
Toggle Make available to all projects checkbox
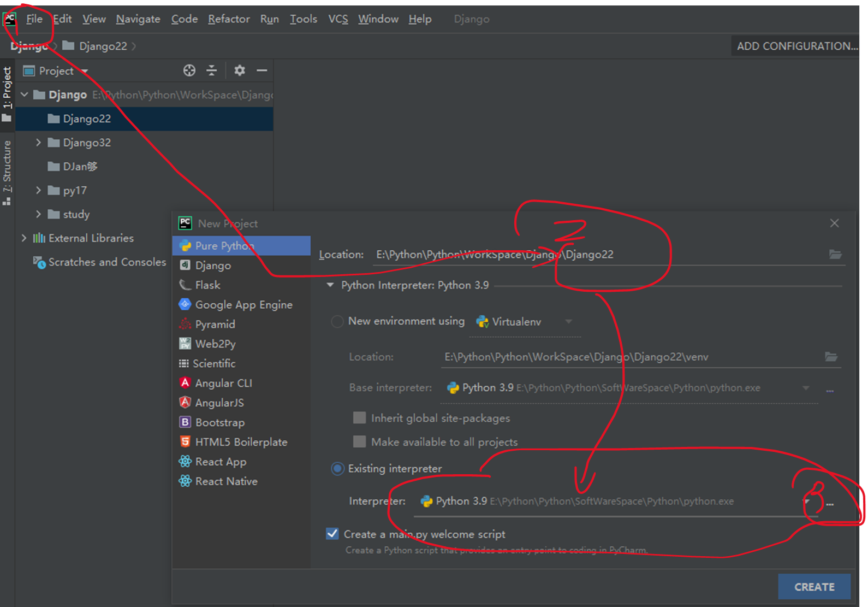(359, 442)
